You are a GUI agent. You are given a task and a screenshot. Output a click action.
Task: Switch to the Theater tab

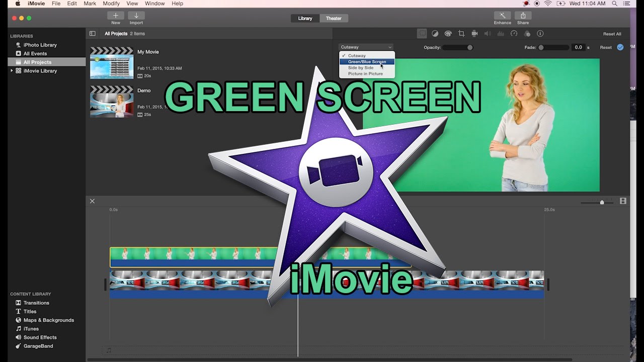(x=334, y=19)
